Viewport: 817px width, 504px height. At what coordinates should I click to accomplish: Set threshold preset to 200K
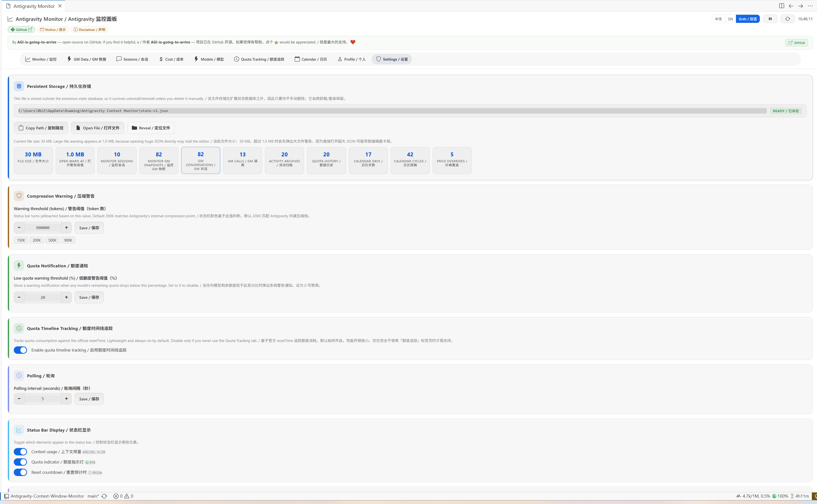(x=37, y=240)
